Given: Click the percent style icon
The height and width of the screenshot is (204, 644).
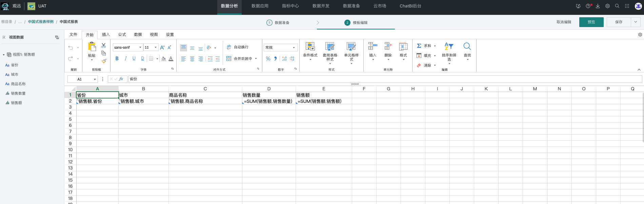Looking at the screenshot, I should point(268,59).
